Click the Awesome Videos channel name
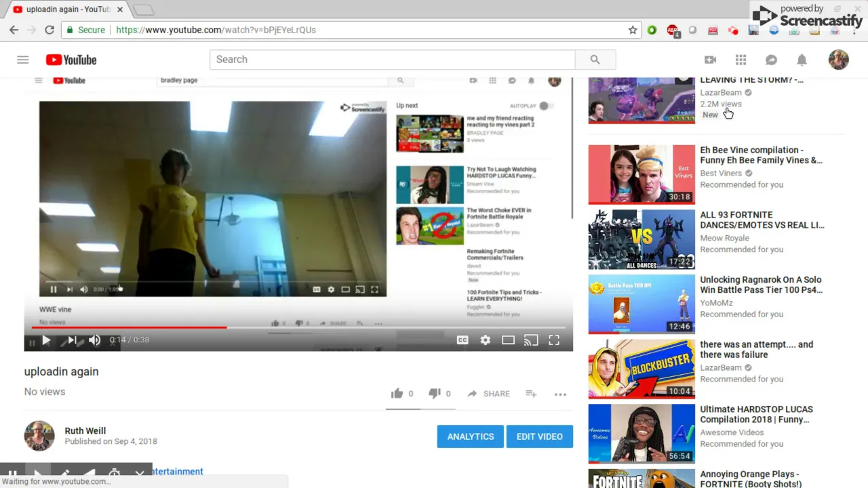The height and width of the screenshot is (488, 868). click(732, 432)
